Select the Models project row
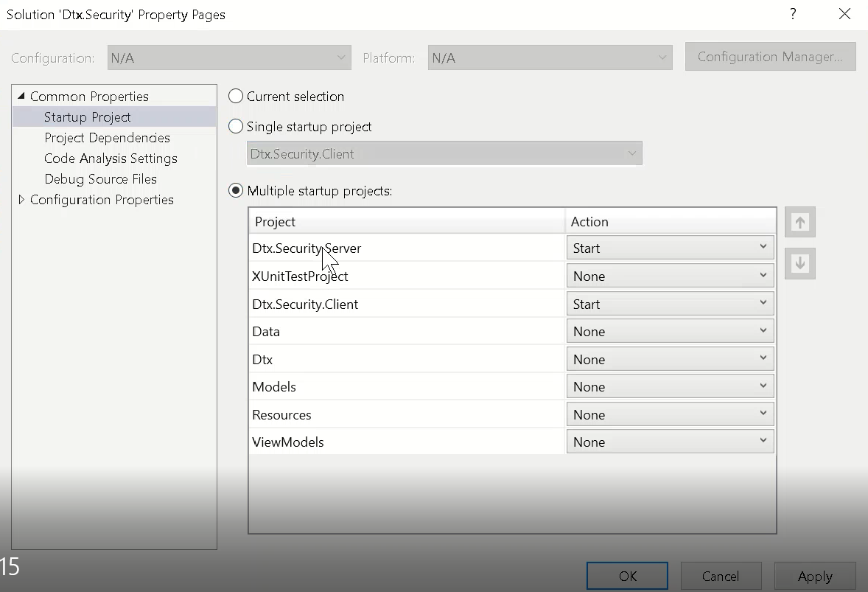 406,386
